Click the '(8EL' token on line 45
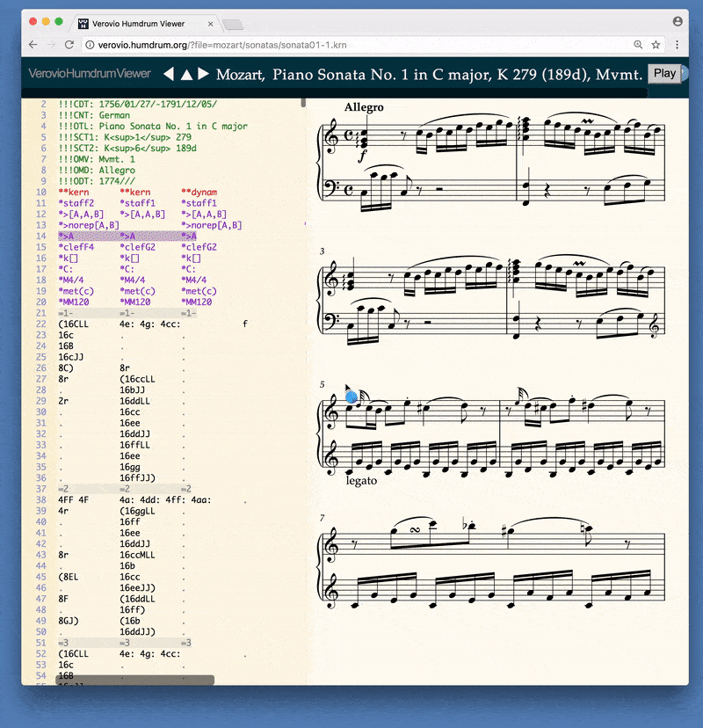Image resolution: width=703 pixels, height=728 pixels. [69, 577]
